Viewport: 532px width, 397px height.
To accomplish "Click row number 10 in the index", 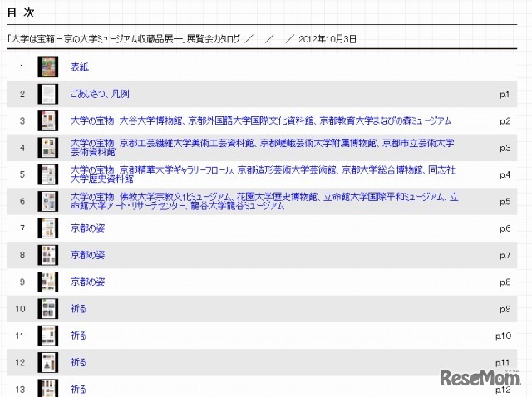I will pos(20,309).
